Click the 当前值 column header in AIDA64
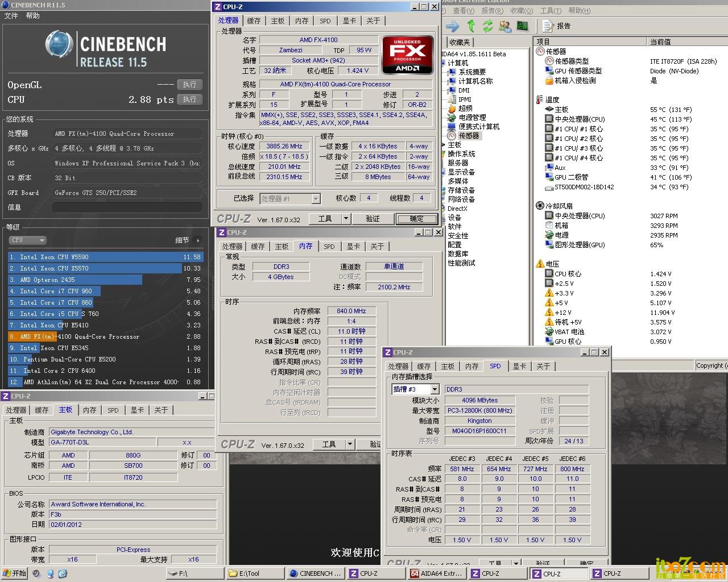This screenshot has height=582, width=728. point(688,42)
